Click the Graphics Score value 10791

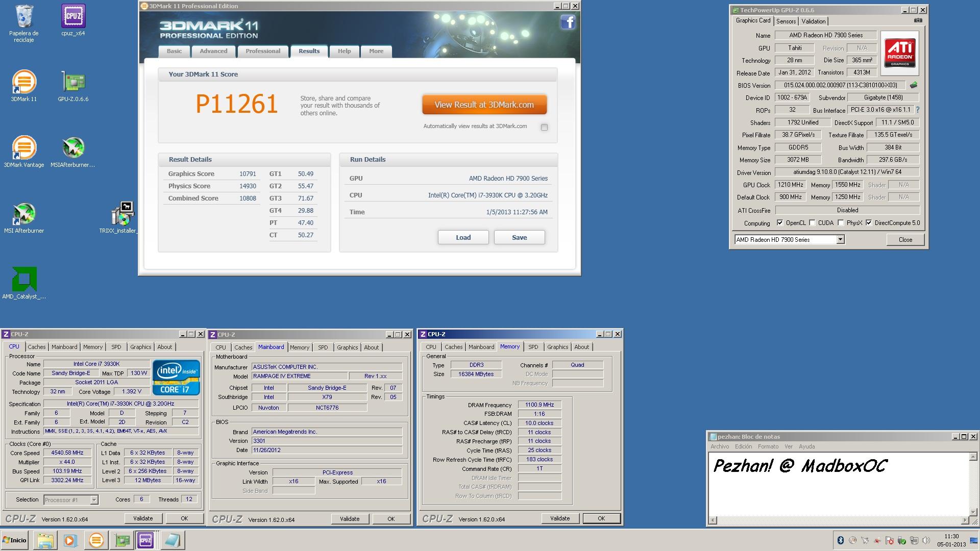click(248, 174)
